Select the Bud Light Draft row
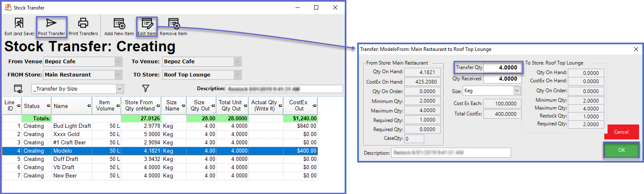Viewport: 644px width, 194px height. [72, 126]
